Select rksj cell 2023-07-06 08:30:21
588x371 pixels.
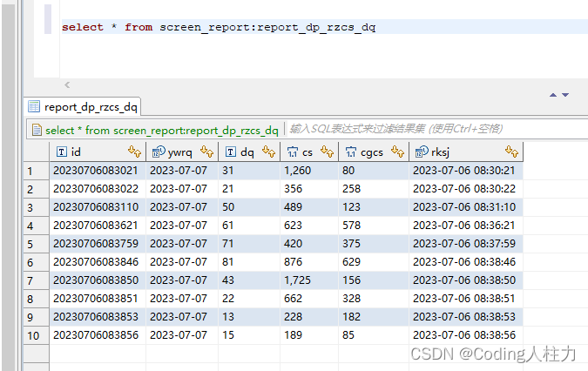[466, 171]
